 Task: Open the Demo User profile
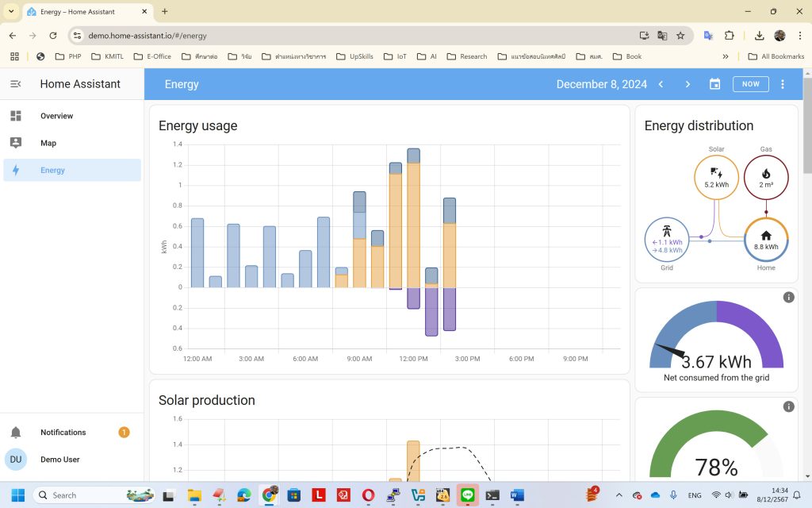click(x=59, y=460)
